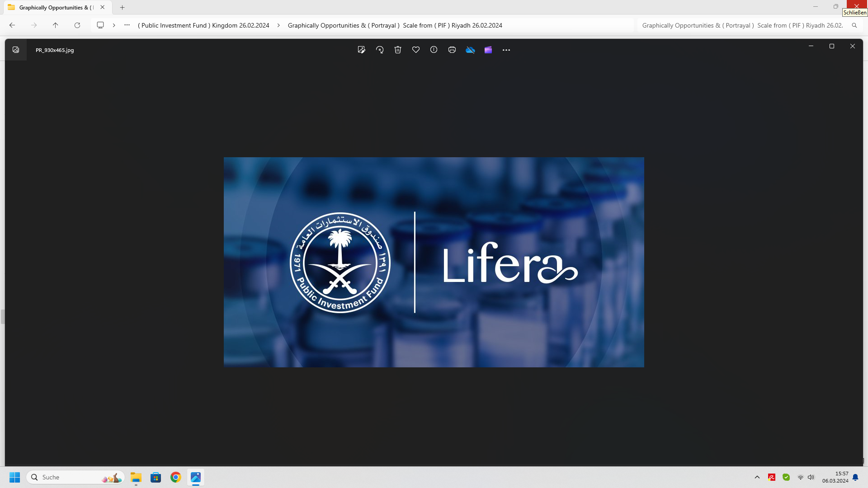Screen dimensions: 868x488
Task: Open notifications bell in taskbar
Action: pos(855,477)
